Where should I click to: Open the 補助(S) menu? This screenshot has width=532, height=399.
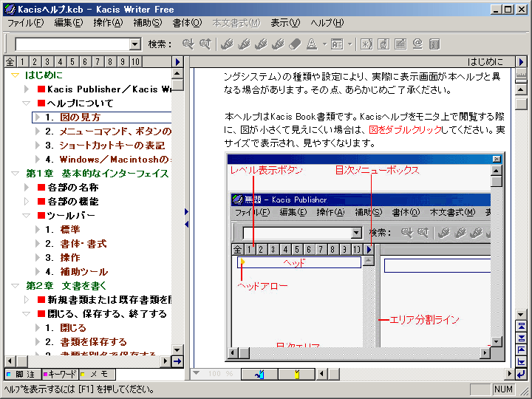point(148,23)
